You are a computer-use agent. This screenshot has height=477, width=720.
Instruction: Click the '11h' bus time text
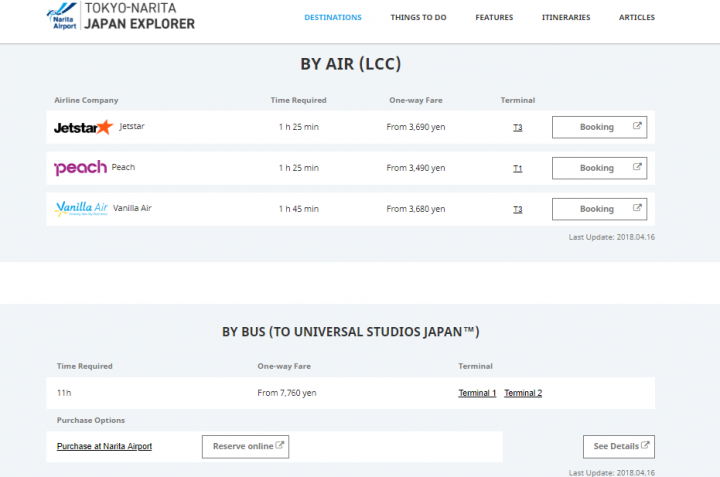pos(64,393)
